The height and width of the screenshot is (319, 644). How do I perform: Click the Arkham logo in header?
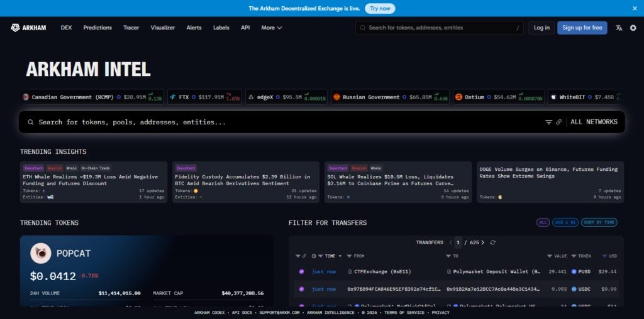click(x=28, y=28)
